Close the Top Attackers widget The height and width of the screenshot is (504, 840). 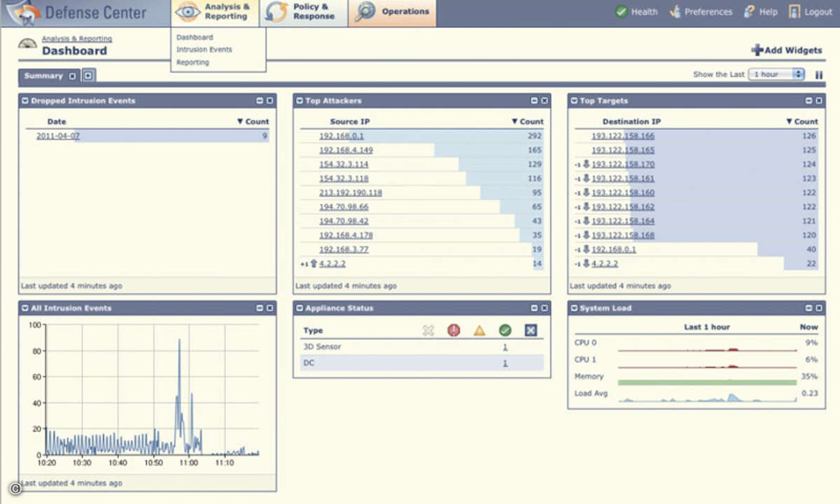click(544, 101)
